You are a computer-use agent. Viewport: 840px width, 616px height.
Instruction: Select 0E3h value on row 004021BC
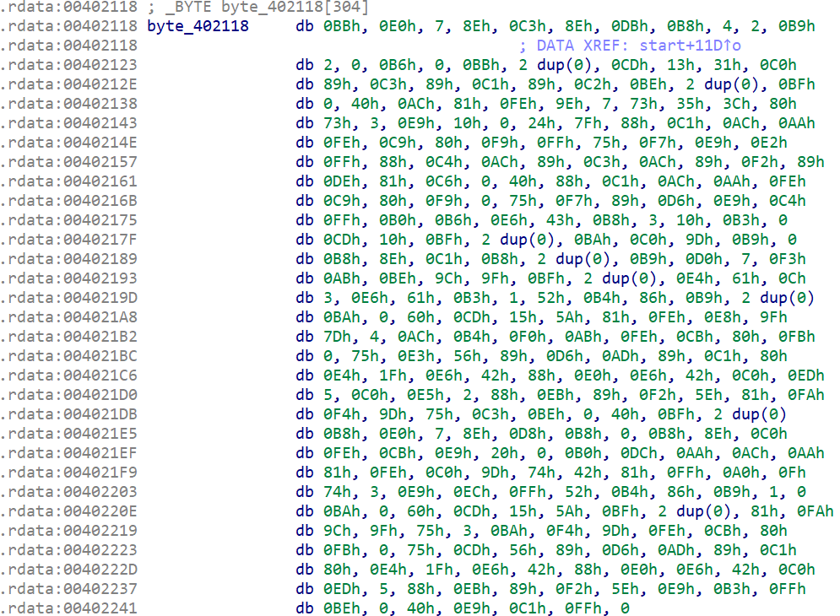(416, 355)
